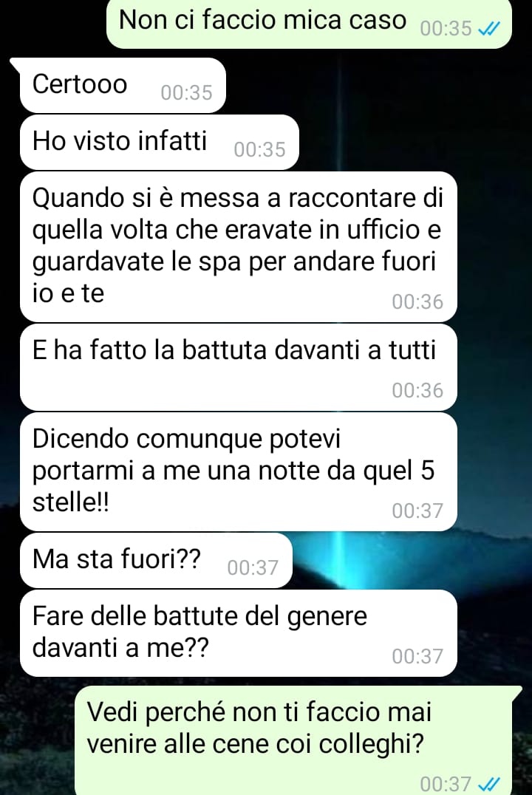Tap the 00:36 timestamp under 'io e te'
532x795 pixels.
coord(417,301)
